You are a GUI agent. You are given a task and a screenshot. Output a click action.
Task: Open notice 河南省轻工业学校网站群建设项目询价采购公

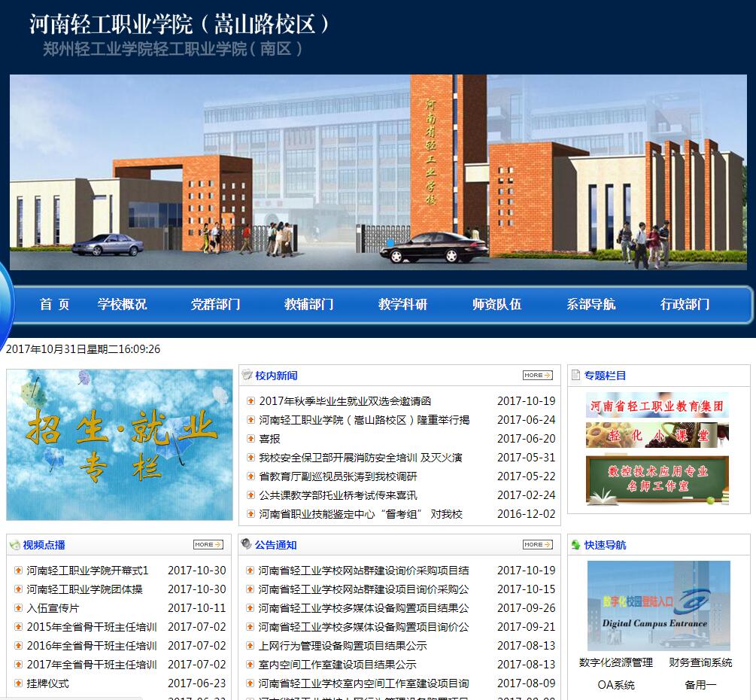[363, 589]
